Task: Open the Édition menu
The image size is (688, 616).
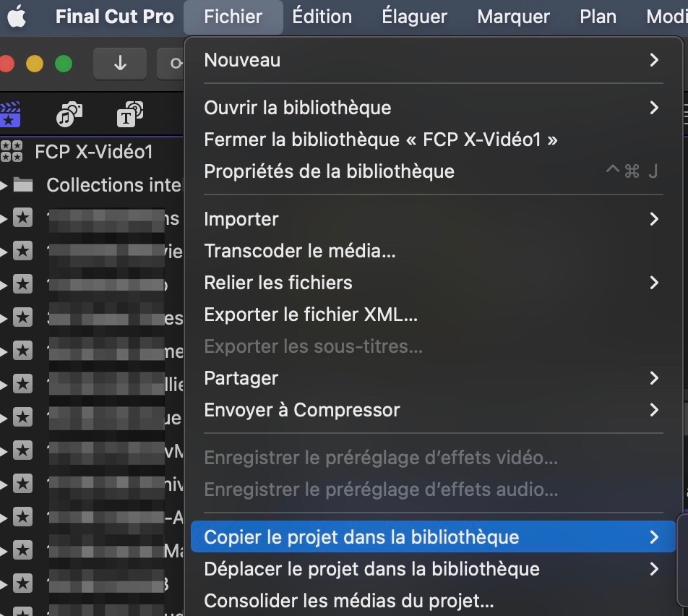Action: (x=322, y=17)
